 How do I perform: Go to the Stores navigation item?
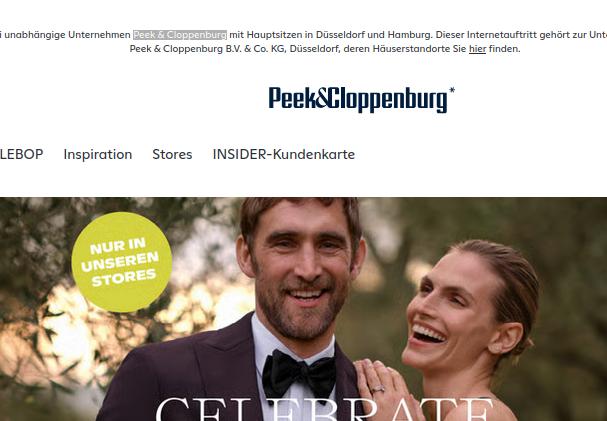pos(172,154)
